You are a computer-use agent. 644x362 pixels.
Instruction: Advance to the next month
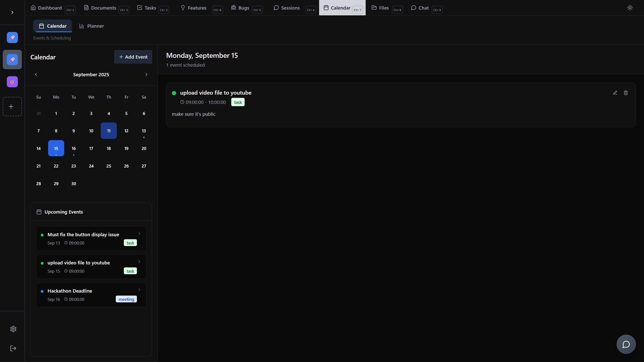pos(146,74)
